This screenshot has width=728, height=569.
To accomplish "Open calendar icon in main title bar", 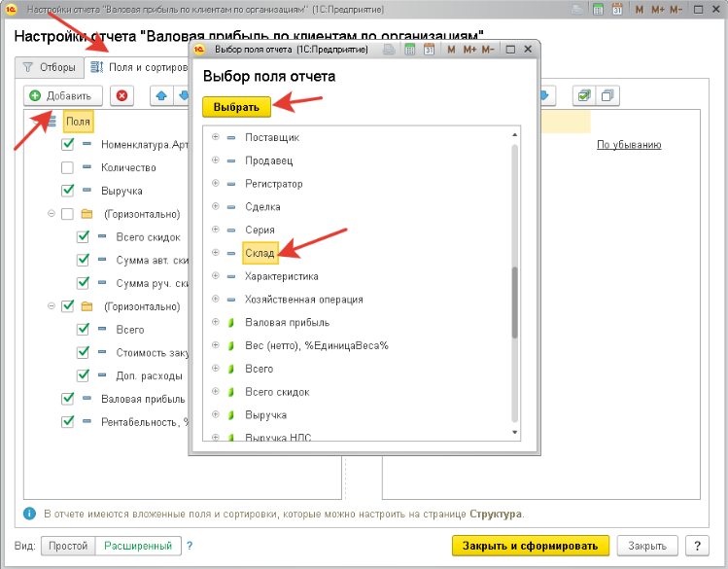I will pos(615,9).
